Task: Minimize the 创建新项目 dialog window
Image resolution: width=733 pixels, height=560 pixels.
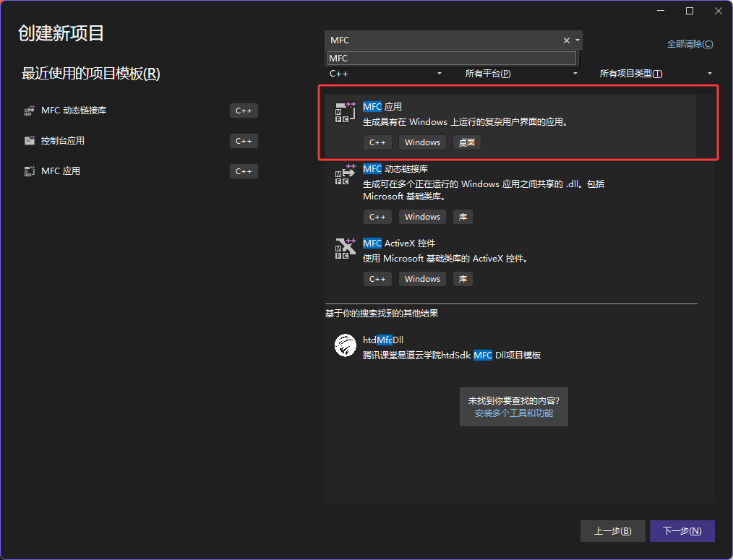Action: pos(661,11)
